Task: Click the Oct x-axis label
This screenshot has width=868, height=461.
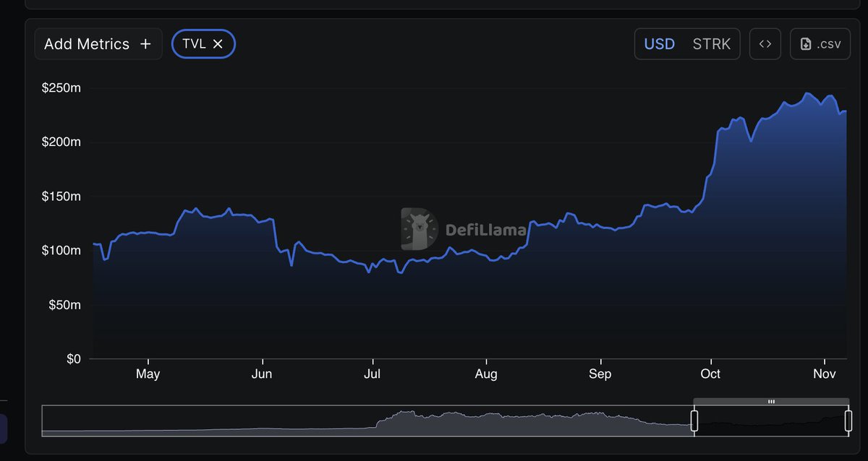Action: pos(710,374)
